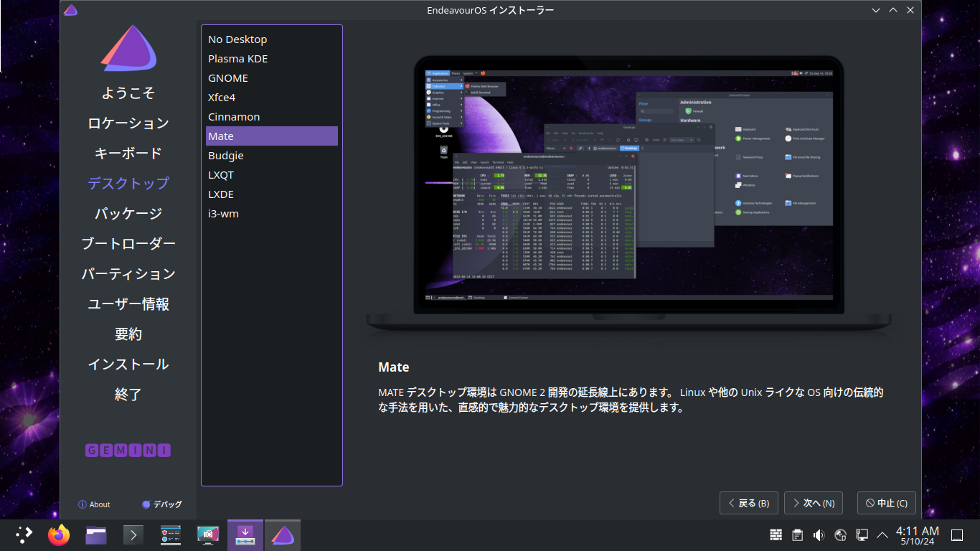Proceed with the 次へ(N) button
This screenshot has height=551, width=980.
(814, 503)
